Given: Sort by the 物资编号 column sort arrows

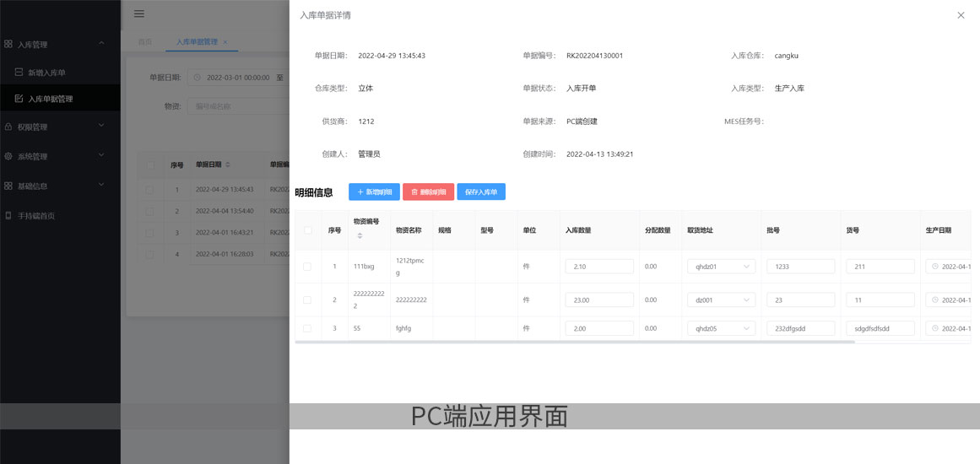Looking at the screenshot, I should coord(360,235).
